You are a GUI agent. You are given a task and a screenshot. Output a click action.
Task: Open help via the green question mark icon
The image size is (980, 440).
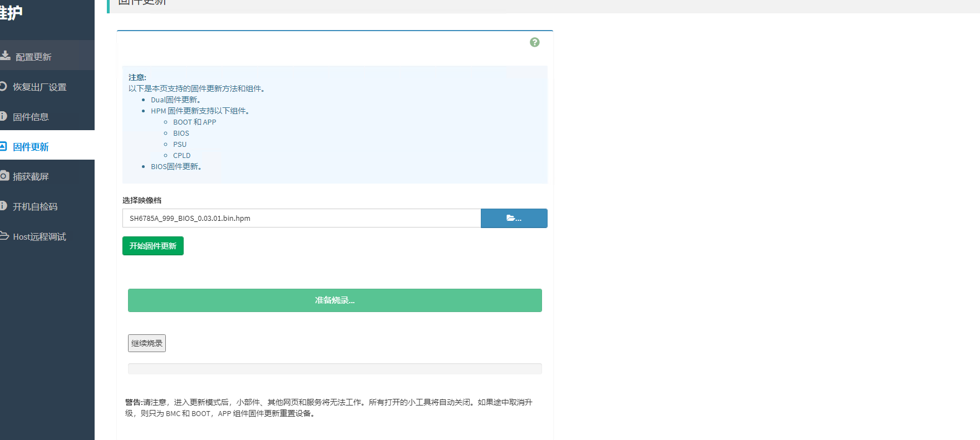[x=534, y=42]
